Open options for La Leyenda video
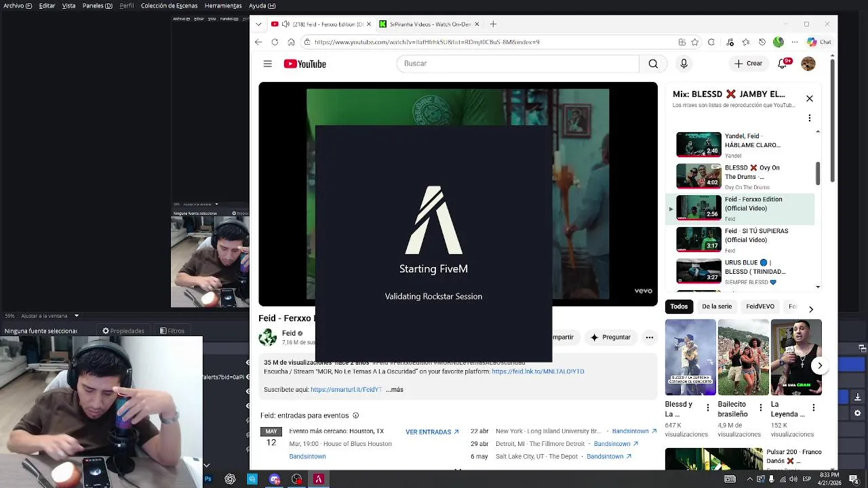 814,408
